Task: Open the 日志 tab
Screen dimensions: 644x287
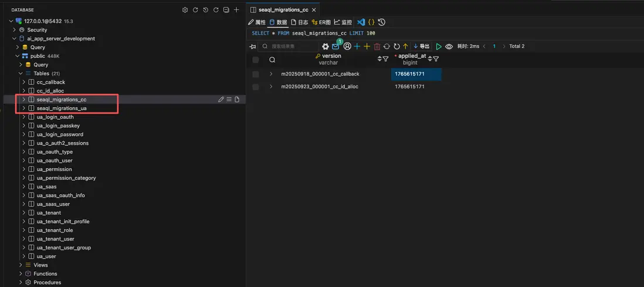Action: 299,22
